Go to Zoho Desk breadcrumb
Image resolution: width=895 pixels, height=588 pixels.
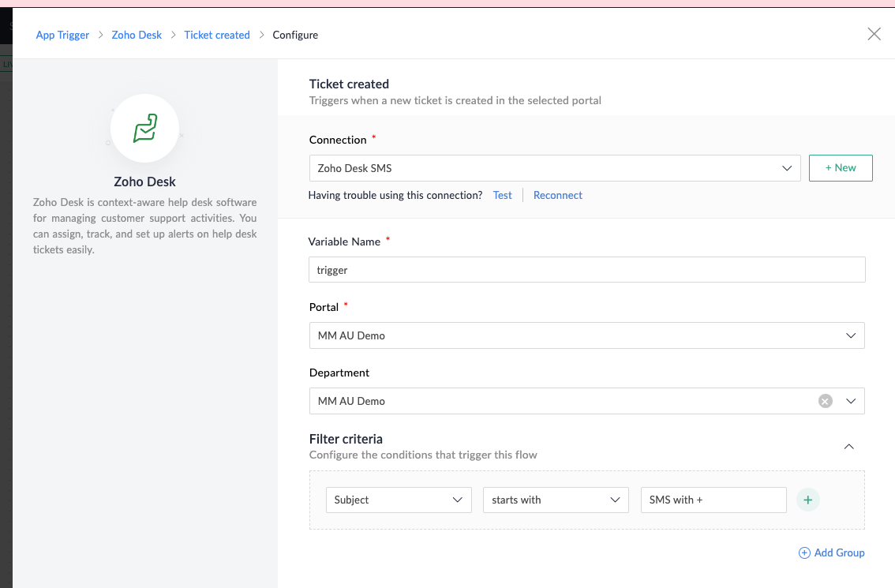pos(137,35)
